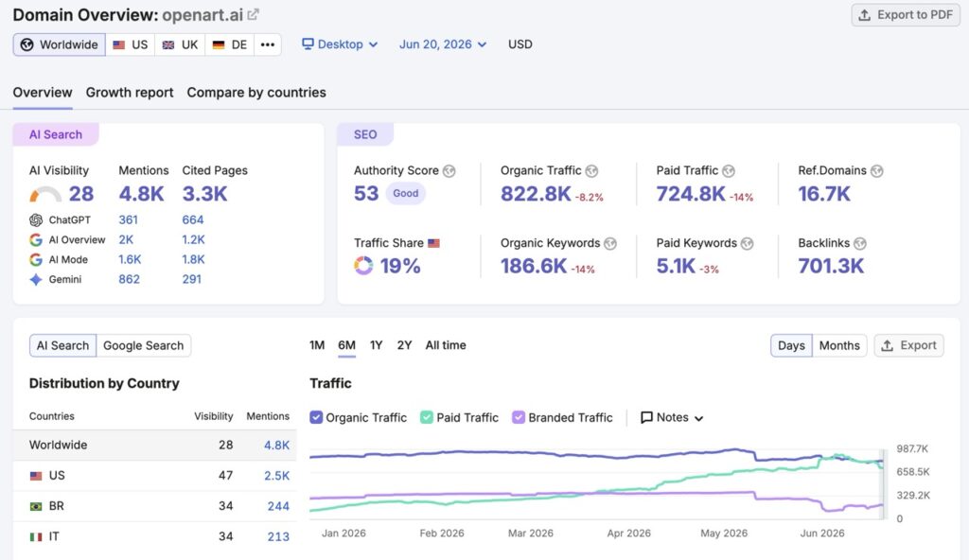The width and height of the screenshot is (969, 560).
Task: Expand the Notes dropdown
Action: coord(673,418)
